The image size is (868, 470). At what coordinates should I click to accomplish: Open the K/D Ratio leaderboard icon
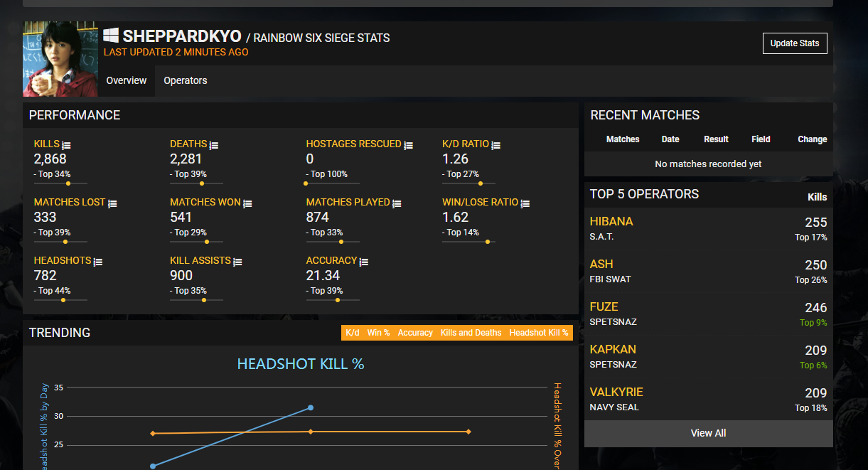click(496, 145)
